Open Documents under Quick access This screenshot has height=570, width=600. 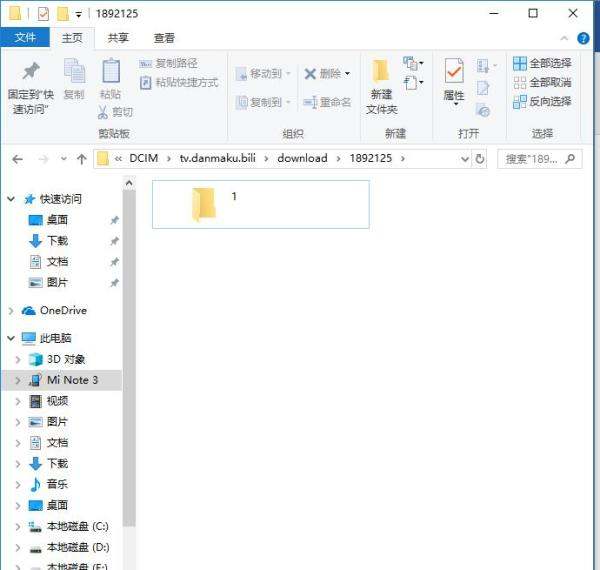[x=57, y=262]
